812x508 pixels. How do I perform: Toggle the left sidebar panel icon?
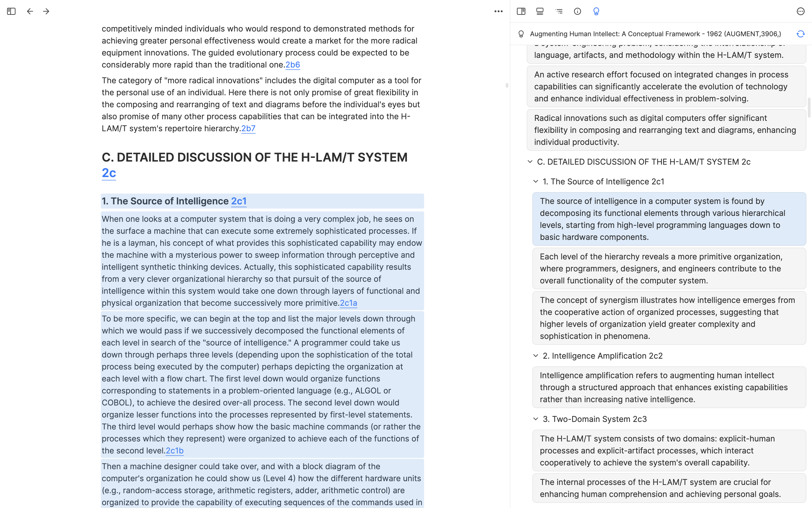click(12, 12)
